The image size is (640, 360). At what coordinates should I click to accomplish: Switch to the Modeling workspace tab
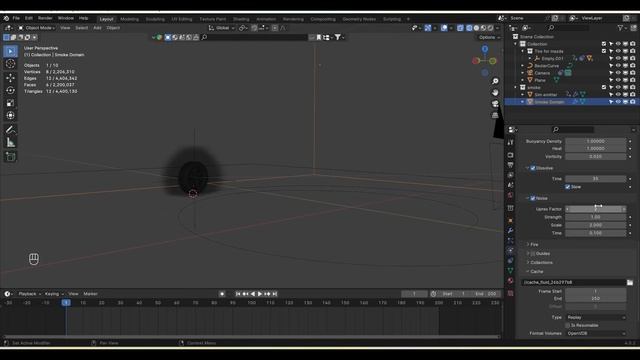pos(129,19)
